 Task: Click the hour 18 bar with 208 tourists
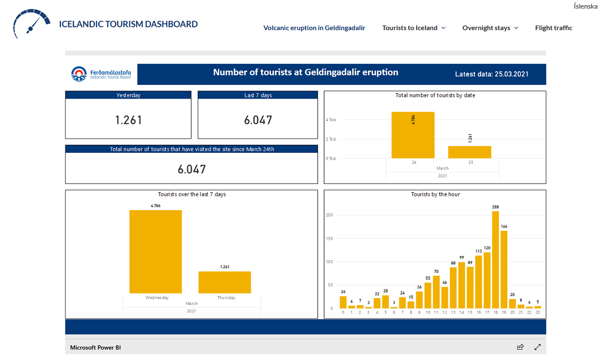coord(495,260)
